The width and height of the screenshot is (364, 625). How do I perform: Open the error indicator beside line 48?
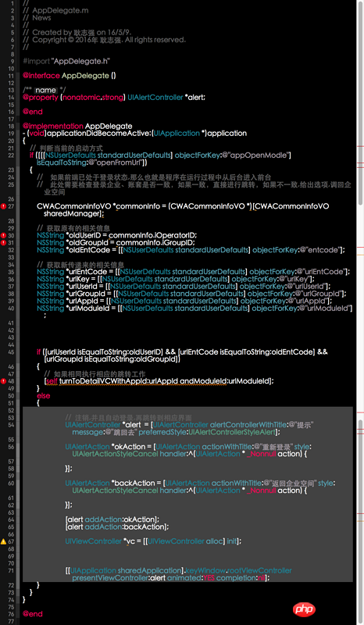3,381
